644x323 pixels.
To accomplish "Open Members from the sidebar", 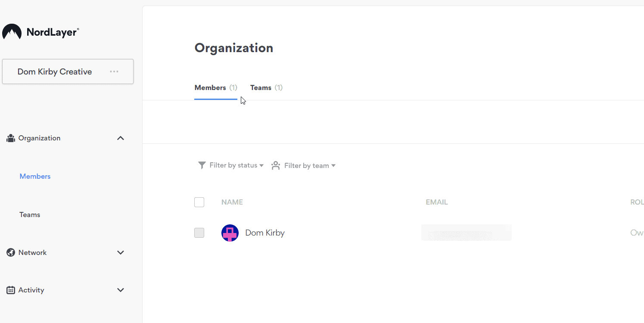I will click(x=35, y=176).
